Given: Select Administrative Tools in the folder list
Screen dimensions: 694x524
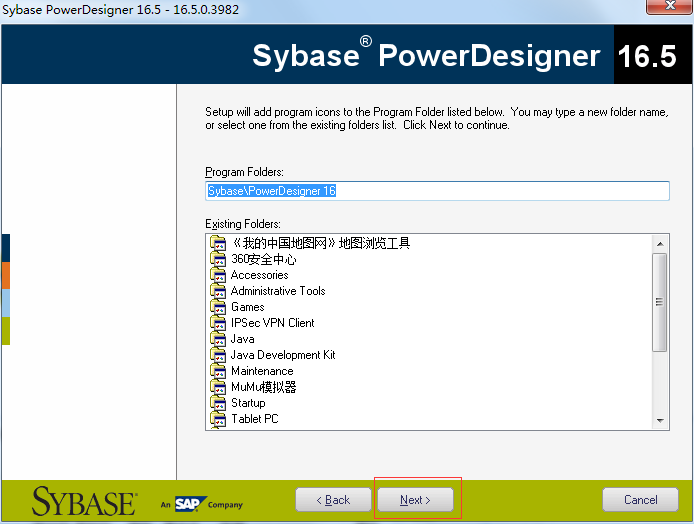Looking at the screenshot, I should (x=278, y=291).
